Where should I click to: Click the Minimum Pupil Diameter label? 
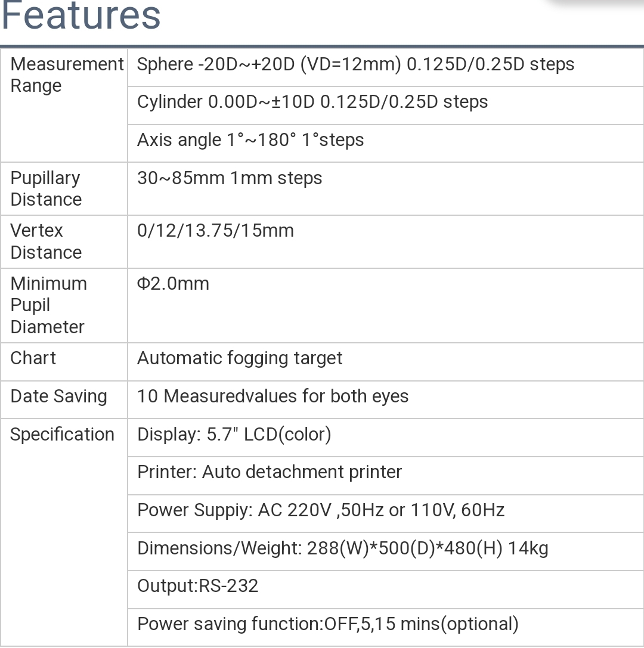pos(48,305)
